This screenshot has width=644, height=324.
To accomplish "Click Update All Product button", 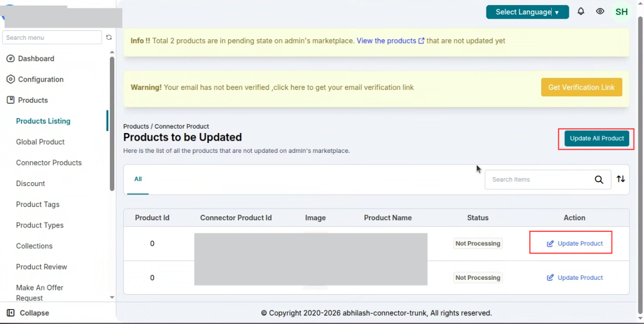I will coord(597,139).
